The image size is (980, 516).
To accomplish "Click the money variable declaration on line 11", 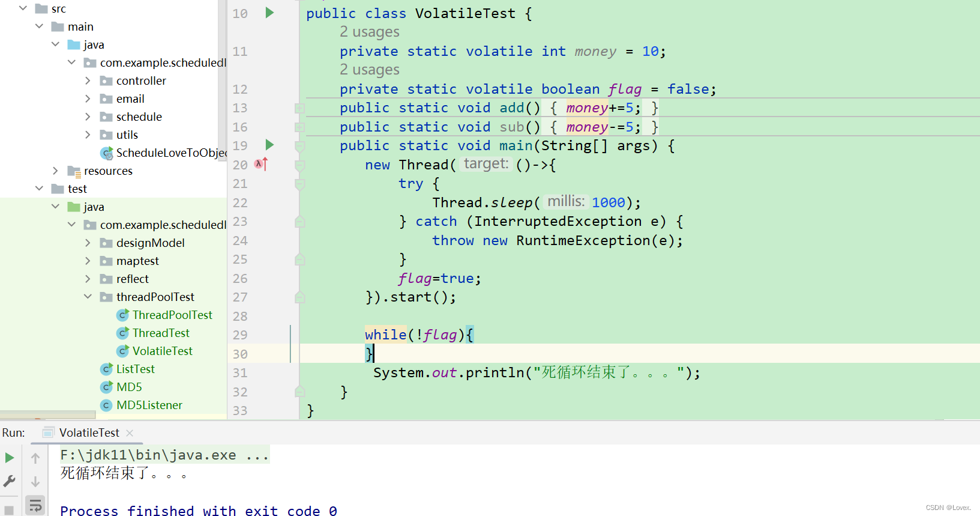I will (x=595, y=51).
